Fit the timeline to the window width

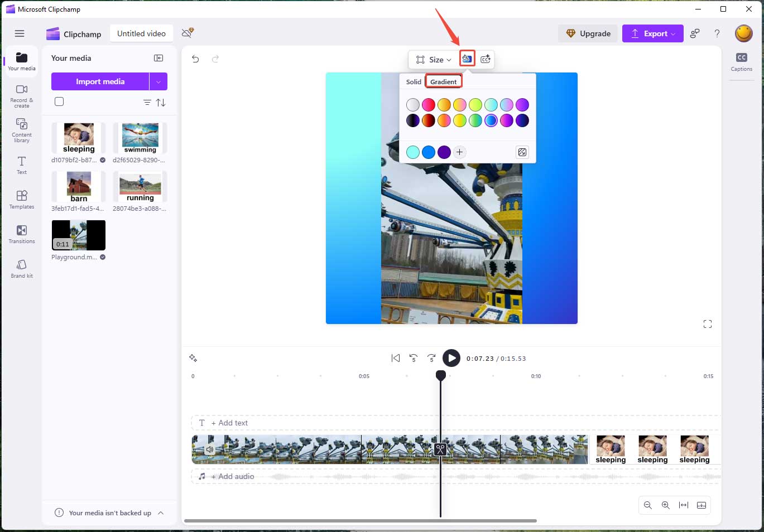[x=684, y=505]
